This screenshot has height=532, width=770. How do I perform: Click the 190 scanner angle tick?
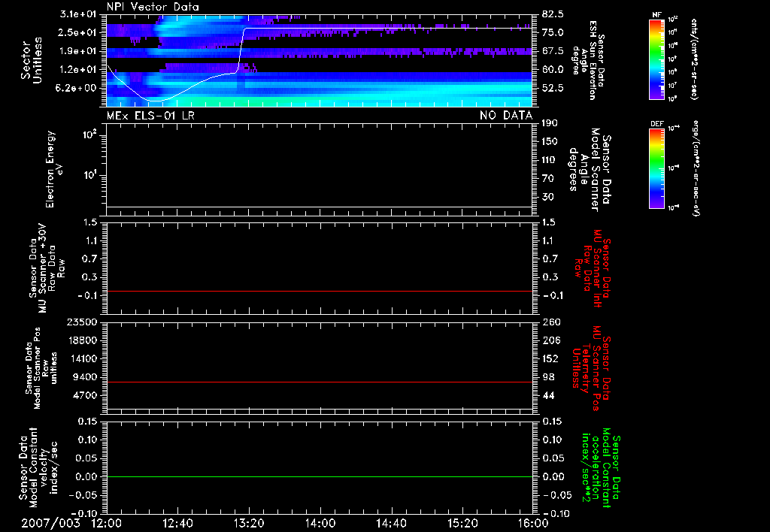tap(550, 123)
